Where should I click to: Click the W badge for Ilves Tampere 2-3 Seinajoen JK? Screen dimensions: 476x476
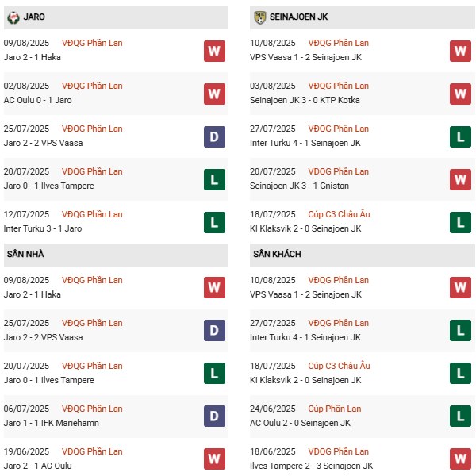click(x=460, y=459)
